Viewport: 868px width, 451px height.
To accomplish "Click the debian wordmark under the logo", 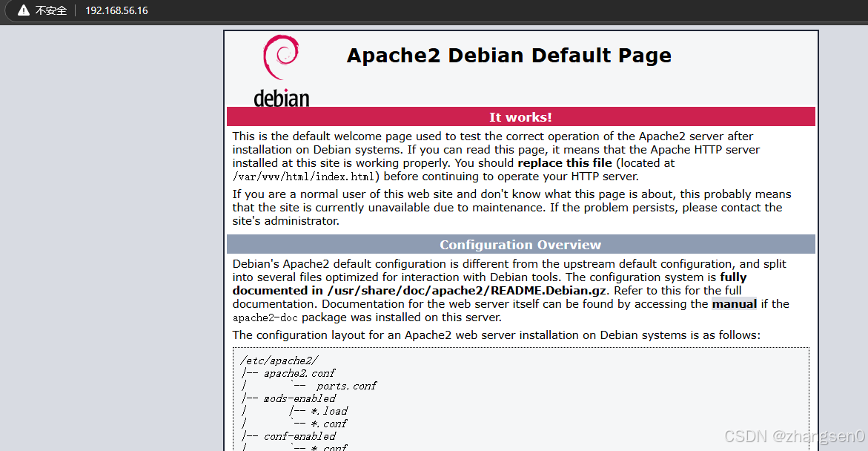I will (281, 98).
